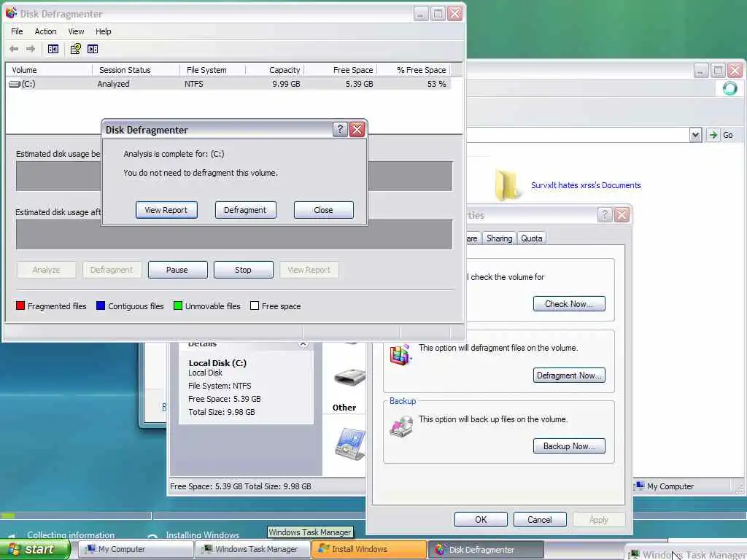
Task: Click the white Free space legend swatch
Action: [x=255, y=306]
